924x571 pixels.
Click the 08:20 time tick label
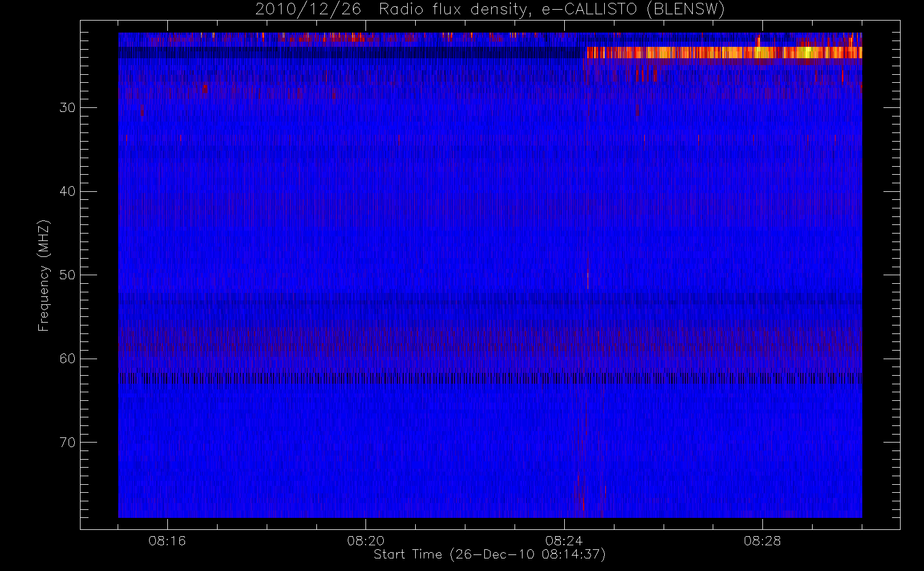click(365, 541)
